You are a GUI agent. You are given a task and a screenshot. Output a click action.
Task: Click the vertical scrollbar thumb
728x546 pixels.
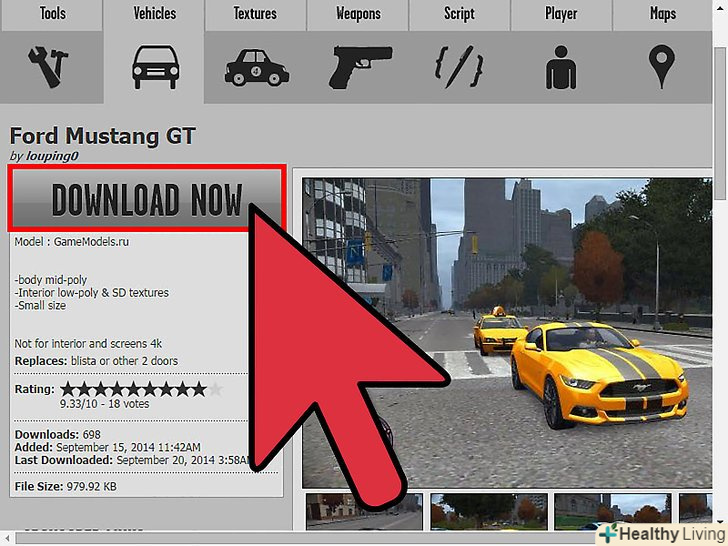pos(720,123)
